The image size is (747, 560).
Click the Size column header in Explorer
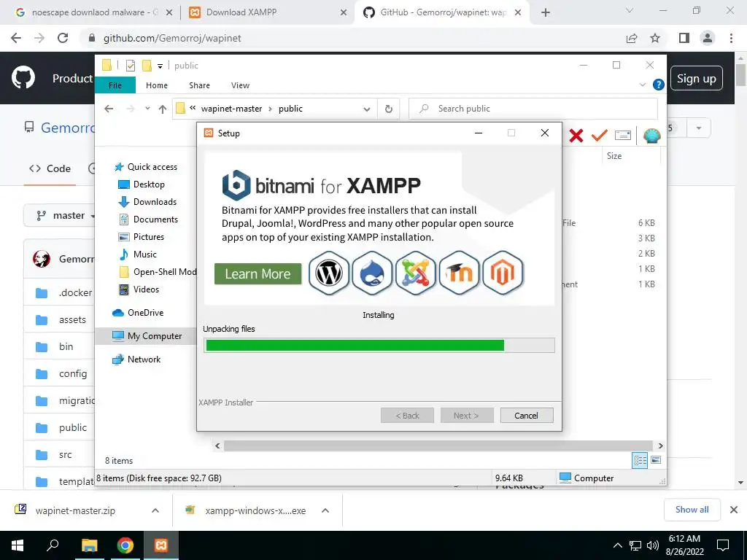614,156
